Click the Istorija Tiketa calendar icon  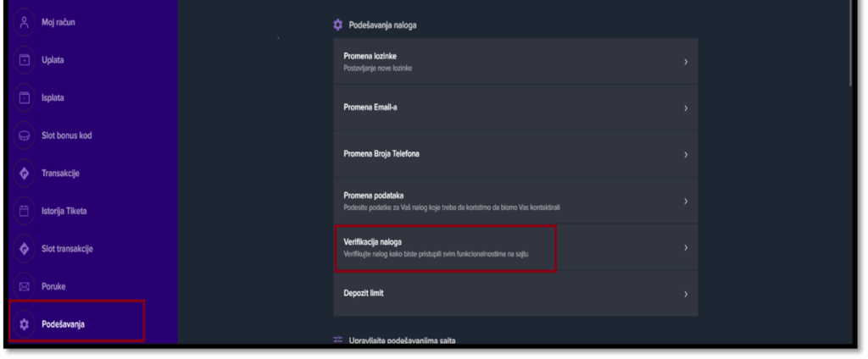pyautogui.click(x=24, y=211)
